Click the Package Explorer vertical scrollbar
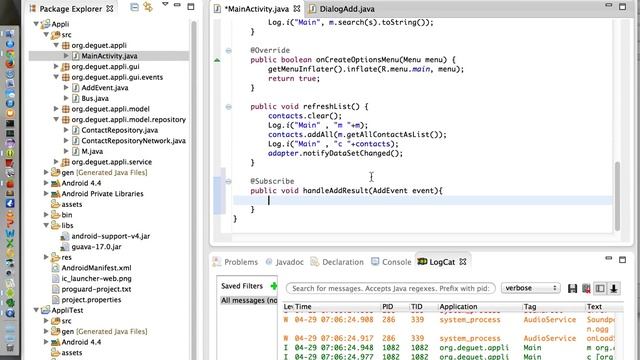This screenshot has width=640, height=360. (x=194, y=190)
